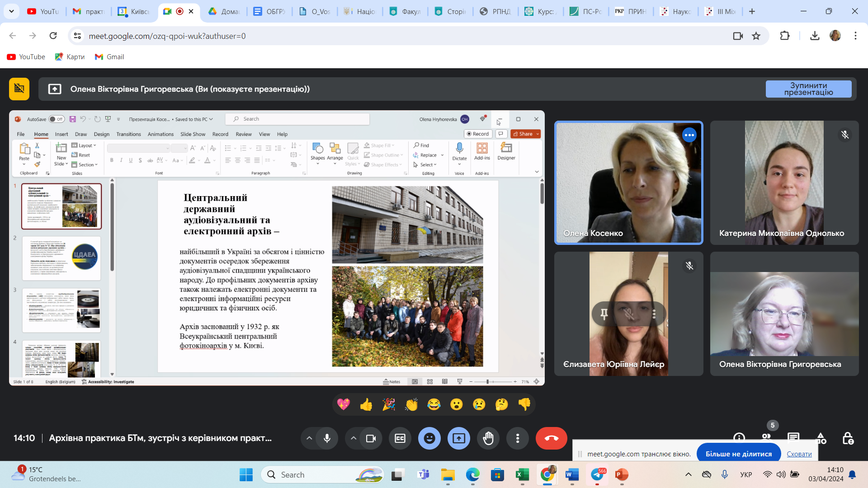
Task: Toggle closed captions button
Action: pos(400,438)
